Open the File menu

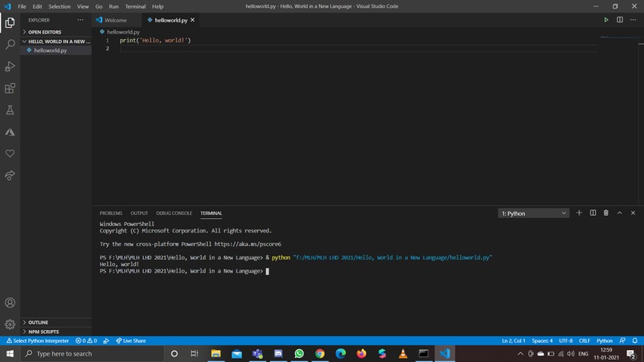pyautogui.click(x=22, y=6)
